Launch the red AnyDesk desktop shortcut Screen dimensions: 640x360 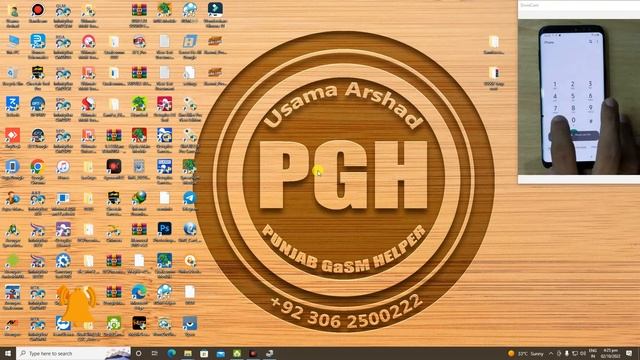[x=13, y=135]
